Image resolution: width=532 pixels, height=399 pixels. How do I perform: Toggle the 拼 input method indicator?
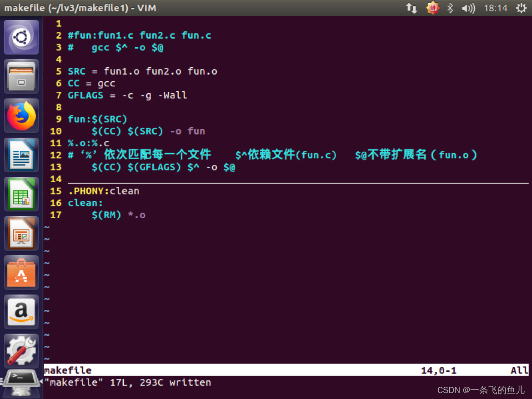pyautogui.click(x=432, y=8)
